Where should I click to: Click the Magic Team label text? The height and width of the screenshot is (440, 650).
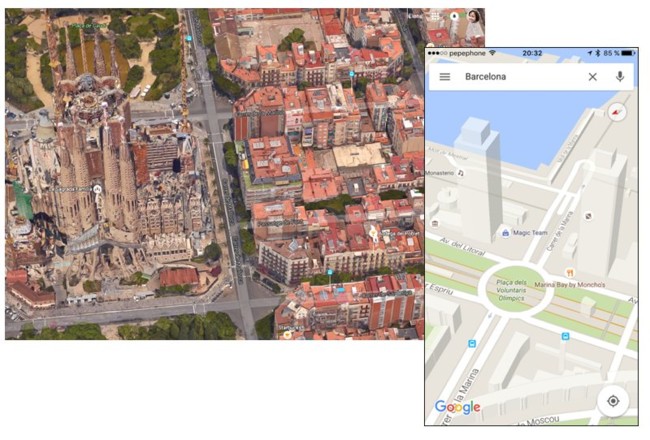point(530,233)
